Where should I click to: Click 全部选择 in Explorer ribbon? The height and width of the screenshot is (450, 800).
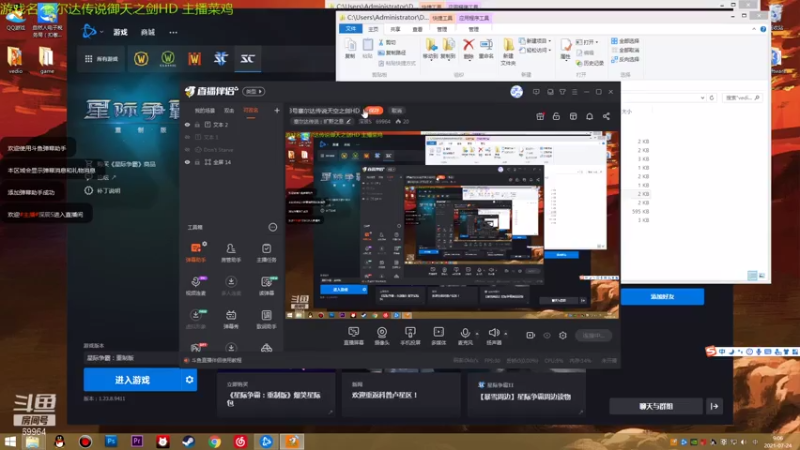[x=626, y=41]
